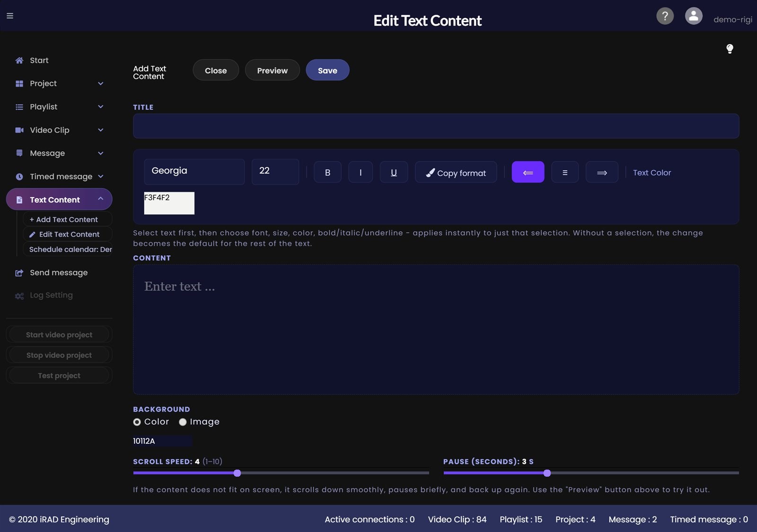The height and width of the screenshot is (532, 757).
Task: Expand the Project submenu chevron
Action: (x=100, y=84)
